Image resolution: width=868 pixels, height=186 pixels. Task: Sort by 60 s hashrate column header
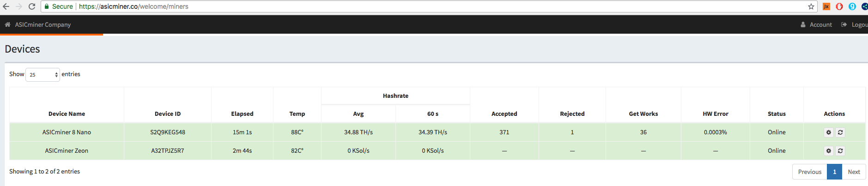(433, 114)
